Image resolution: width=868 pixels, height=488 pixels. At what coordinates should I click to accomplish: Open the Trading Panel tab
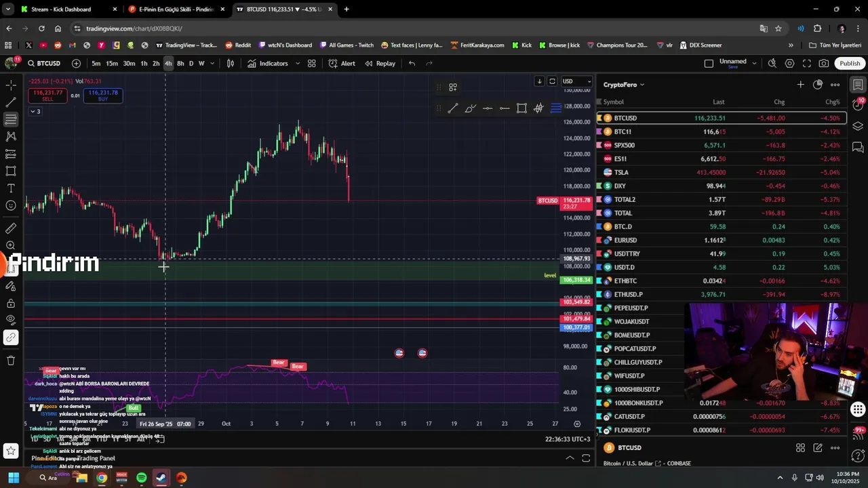point(95,458)
